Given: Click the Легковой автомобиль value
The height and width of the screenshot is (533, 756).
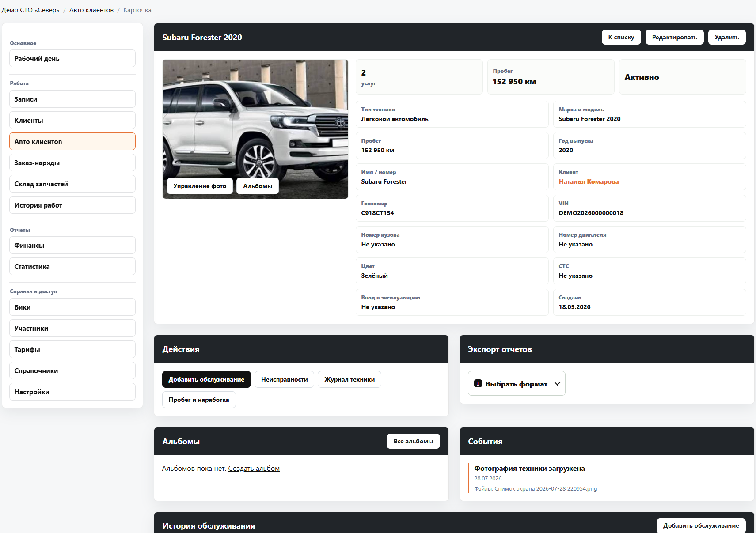Looking at the screenshot, I should tap(395, 119).
